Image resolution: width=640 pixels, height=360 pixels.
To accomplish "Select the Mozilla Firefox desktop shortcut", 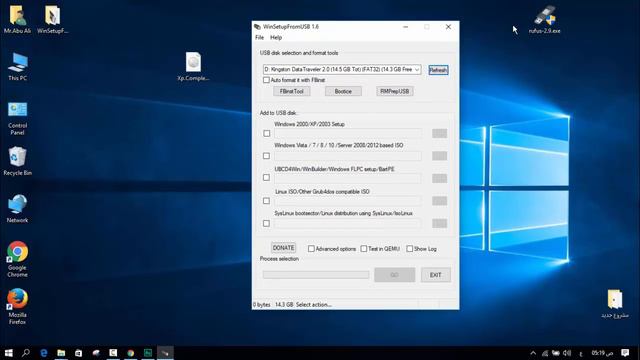I will coord(18,307).
